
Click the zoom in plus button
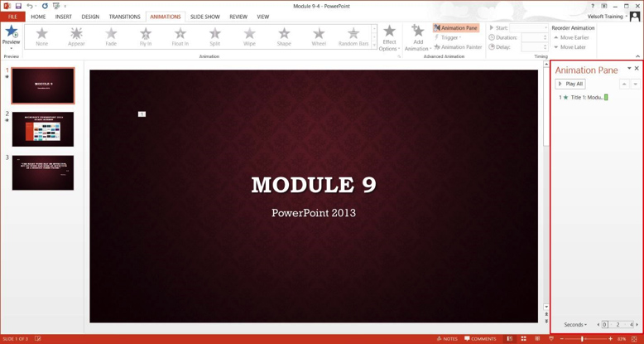(x=610, y=339)
